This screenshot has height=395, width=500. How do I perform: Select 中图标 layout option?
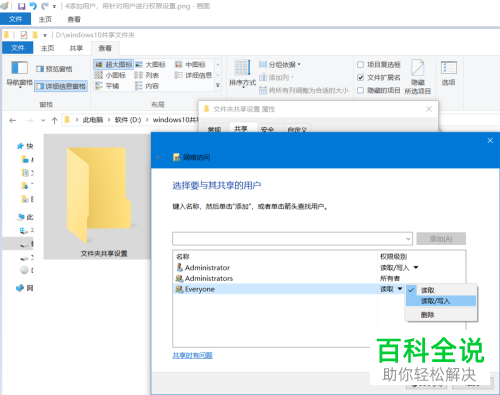(x=191, y=64)
